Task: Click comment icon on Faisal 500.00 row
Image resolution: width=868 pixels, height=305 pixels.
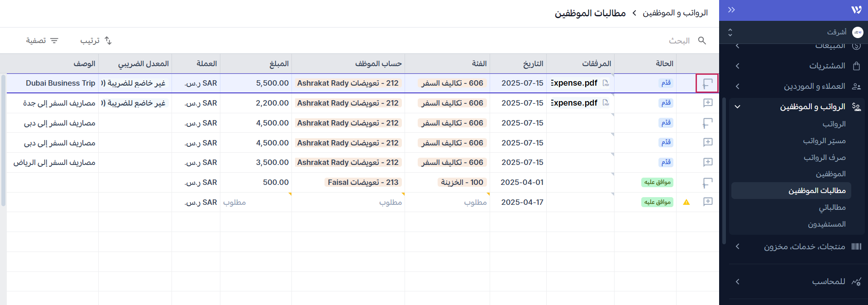Action: click(x=707, y=183)
